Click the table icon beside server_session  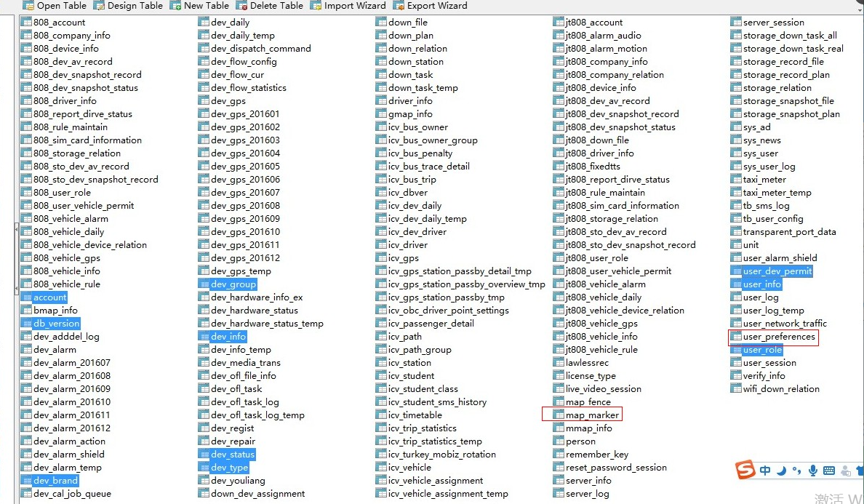(735, 22)
